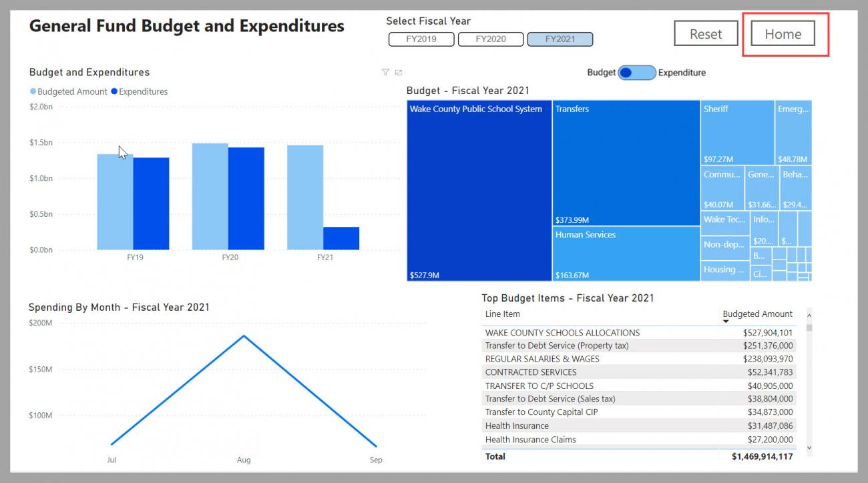Select the Human Services treemap tile
The height and width of the screenshot is (483, 868).
pyautogui.click(x=626, y=254)
